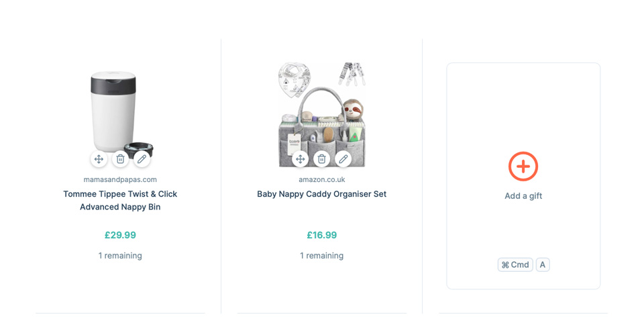This screenshot has height=329, width=644.
Task: Click "1 remaining" under the nappy bin
Action: click(x=120, y=256)
